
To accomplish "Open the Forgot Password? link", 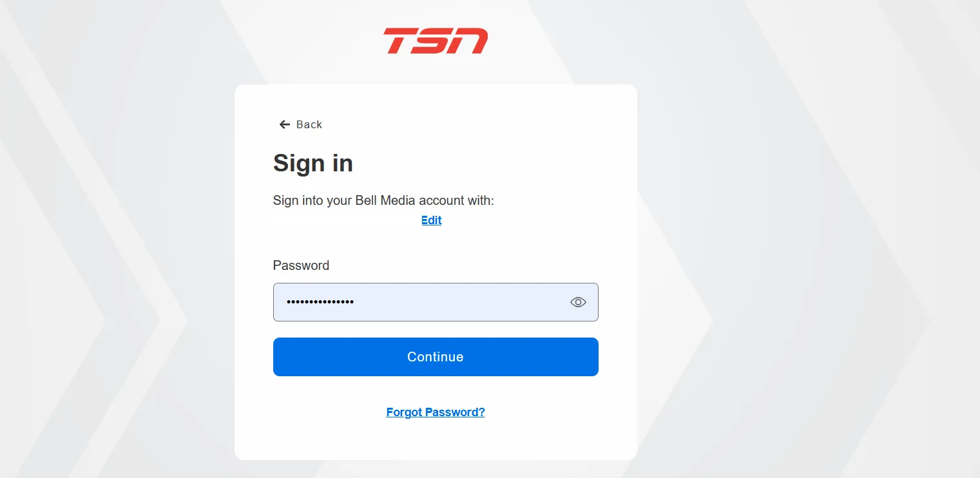I will 436,412.
